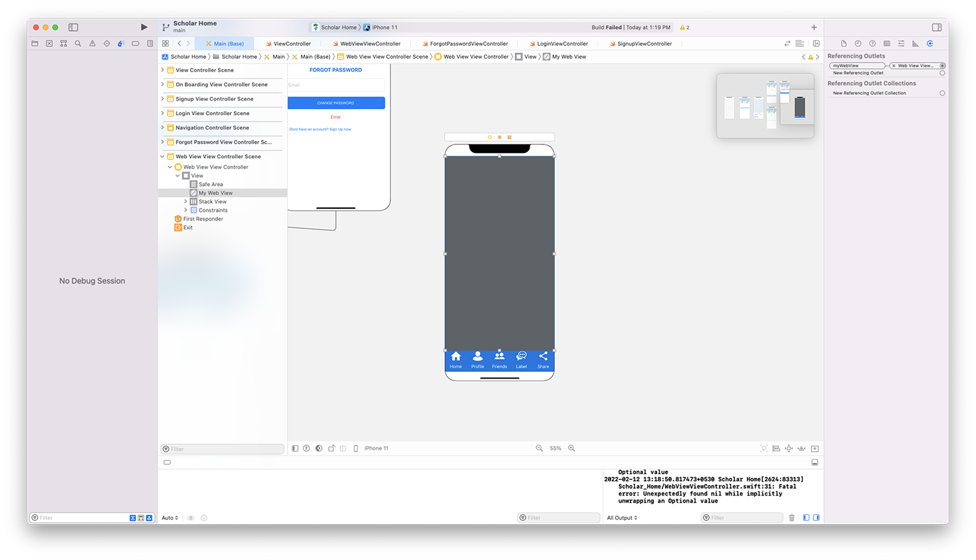Open the Quick Help inspector
This screenshot has width=976, height=560.
click(x=873, y=43)
